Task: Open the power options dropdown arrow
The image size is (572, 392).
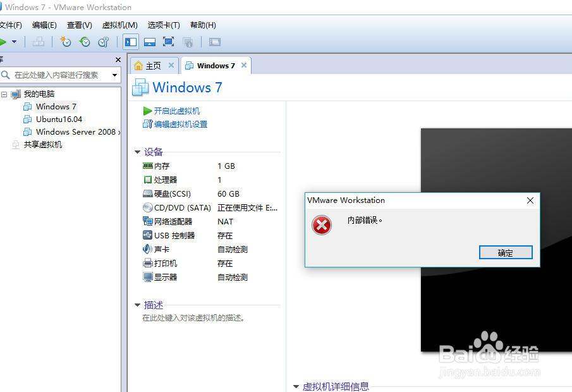Action: (x=15, y=42)
